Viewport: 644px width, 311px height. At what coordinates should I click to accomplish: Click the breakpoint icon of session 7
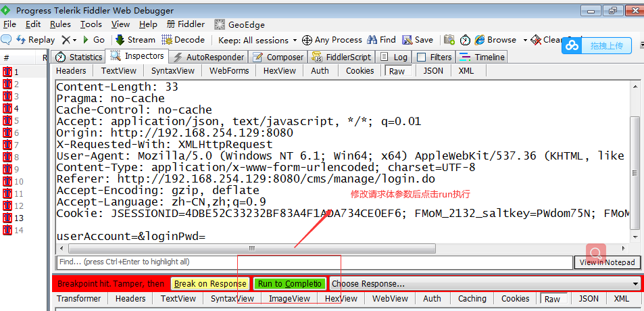(7, 145)
